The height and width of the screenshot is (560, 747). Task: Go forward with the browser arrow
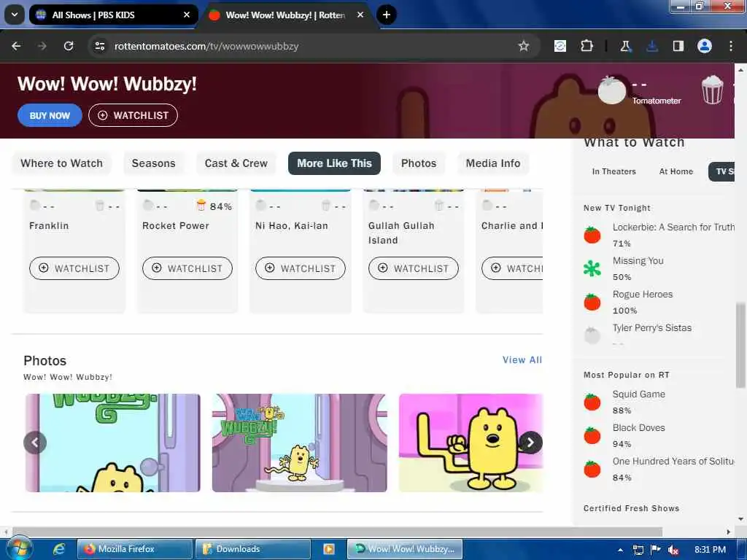[x=42, y=46]
